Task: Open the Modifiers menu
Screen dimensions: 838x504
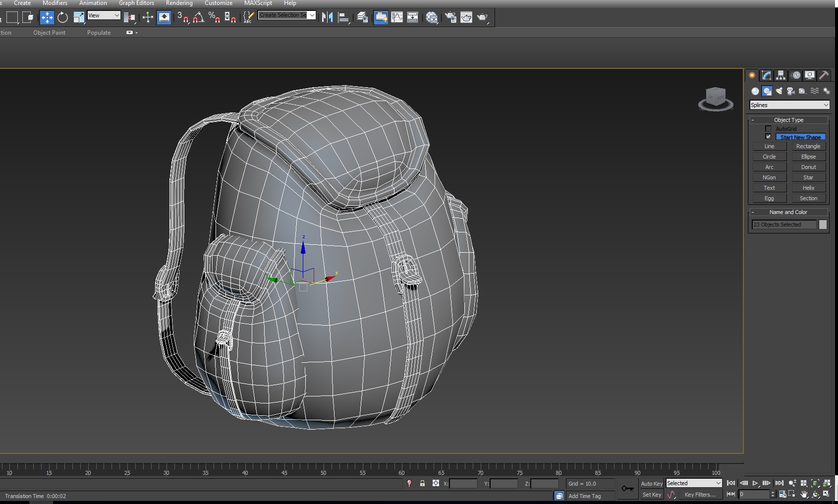Action: (55, 3)
